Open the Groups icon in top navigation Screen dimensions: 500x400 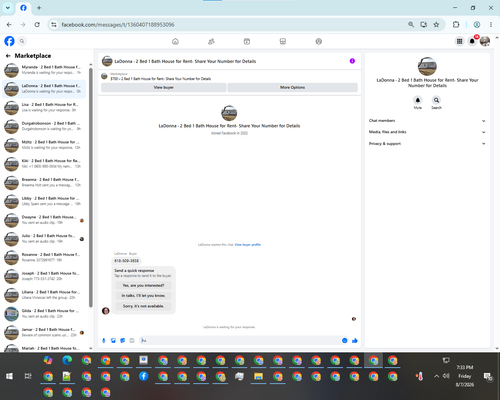pos(319,41)
